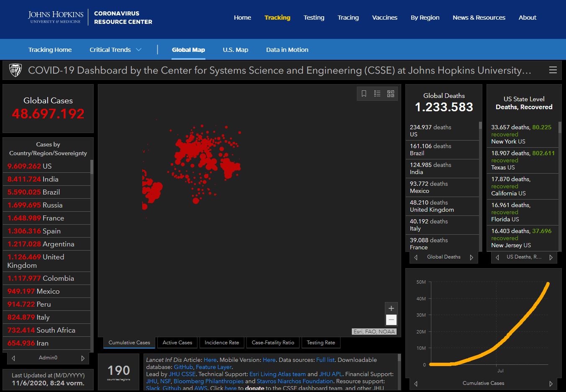
Task: Open Stavros Niarchos Foundation link
Action: [x=295, y=381]
